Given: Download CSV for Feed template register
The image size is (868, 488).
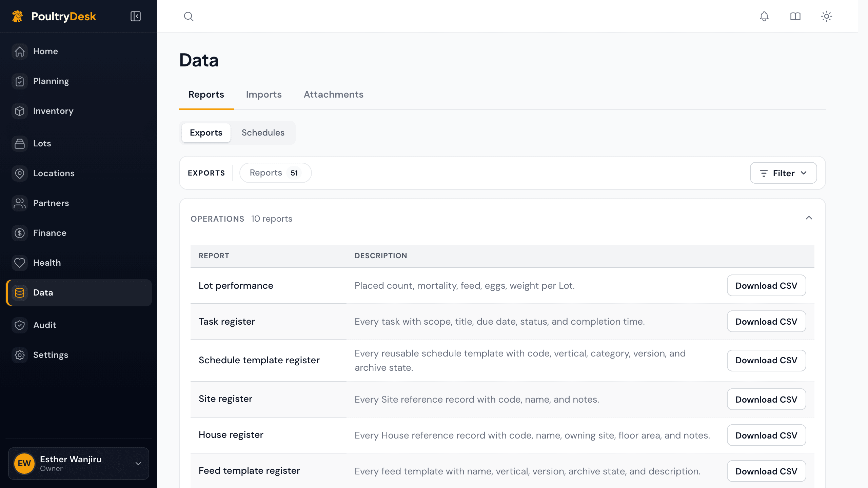Looking at the screenshot, I should click(766, 471).
